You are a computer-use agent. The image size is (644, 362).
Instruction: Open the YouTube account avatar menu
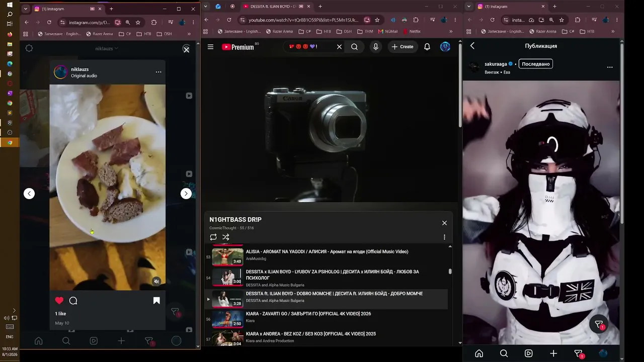(x=445, y=47)
